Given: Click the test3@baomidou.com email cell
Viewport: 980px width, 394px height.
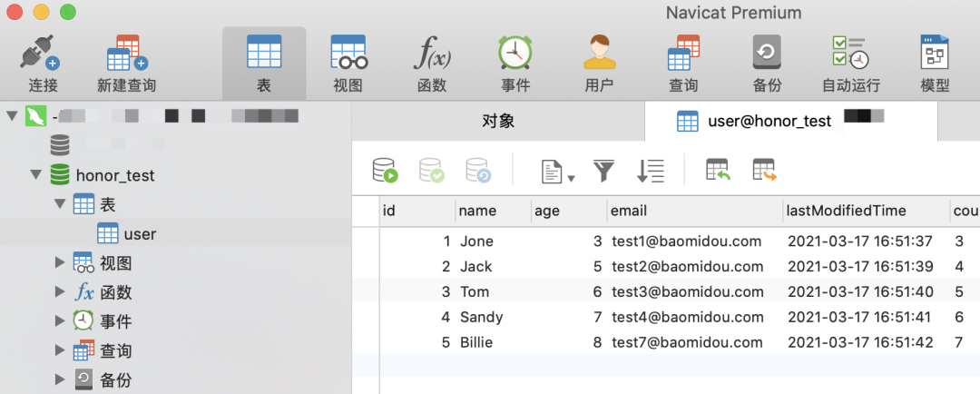Looking at the screenshot, I should point(687,291).
